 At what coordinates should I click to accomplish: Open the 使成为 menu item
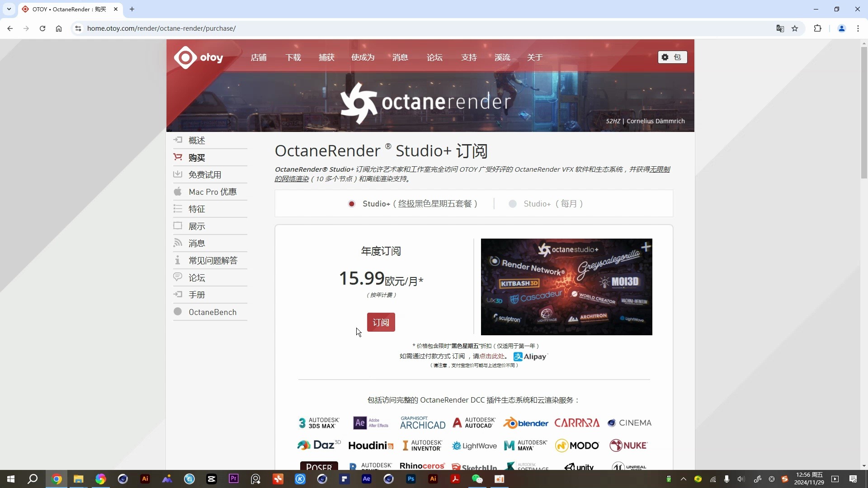click(x=363, y=57)
